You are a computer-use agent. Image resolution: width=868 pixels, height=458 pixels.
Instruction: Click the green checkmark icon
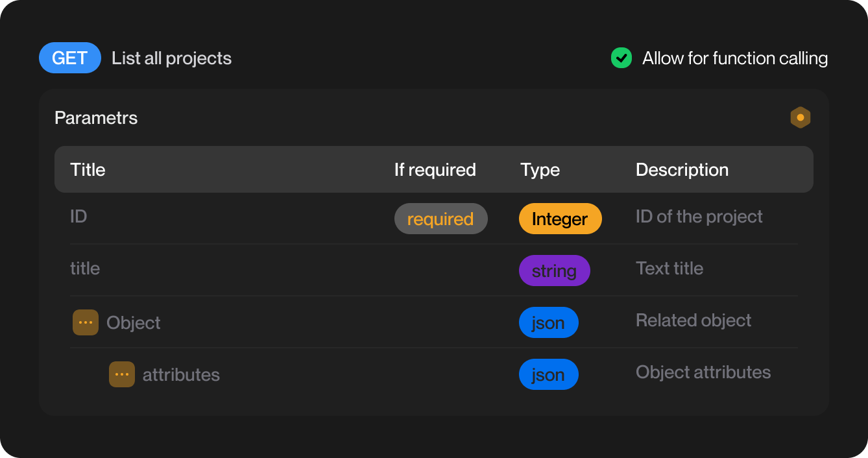pos(621,58)
